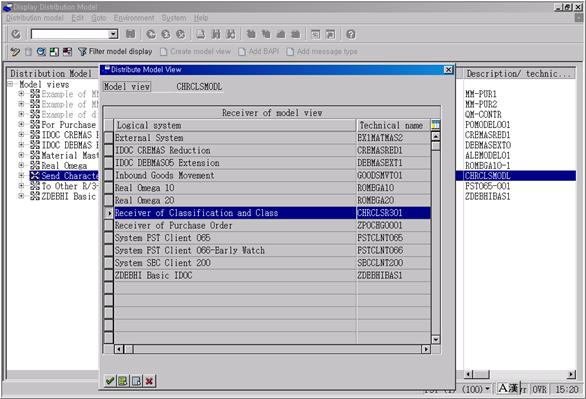Click the Previous Page icon
This screenshot has width=586, height=399.
[266, 34]
